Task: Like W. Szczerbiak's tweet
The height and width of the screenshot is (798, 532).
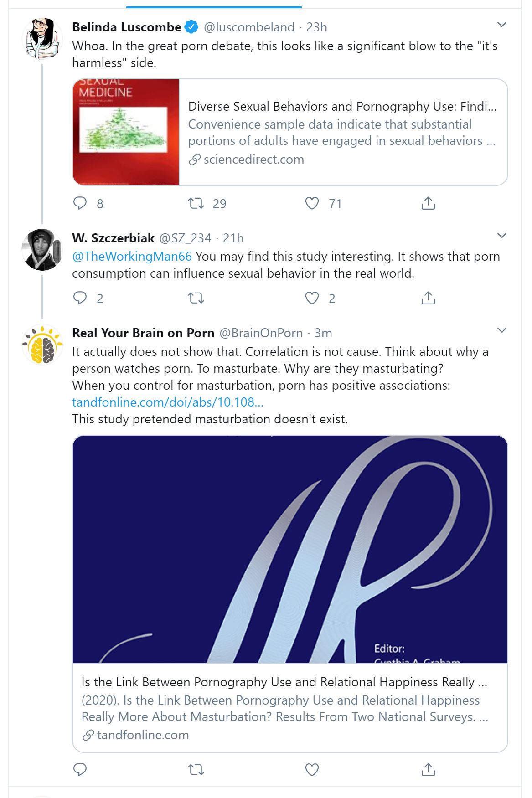Action: pos(312,298)
